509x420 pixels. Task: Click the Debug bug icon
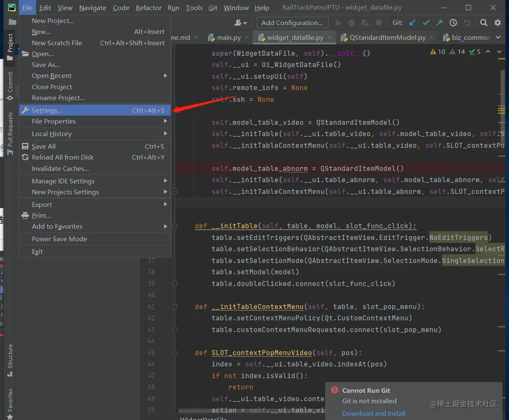pos(352,23)
